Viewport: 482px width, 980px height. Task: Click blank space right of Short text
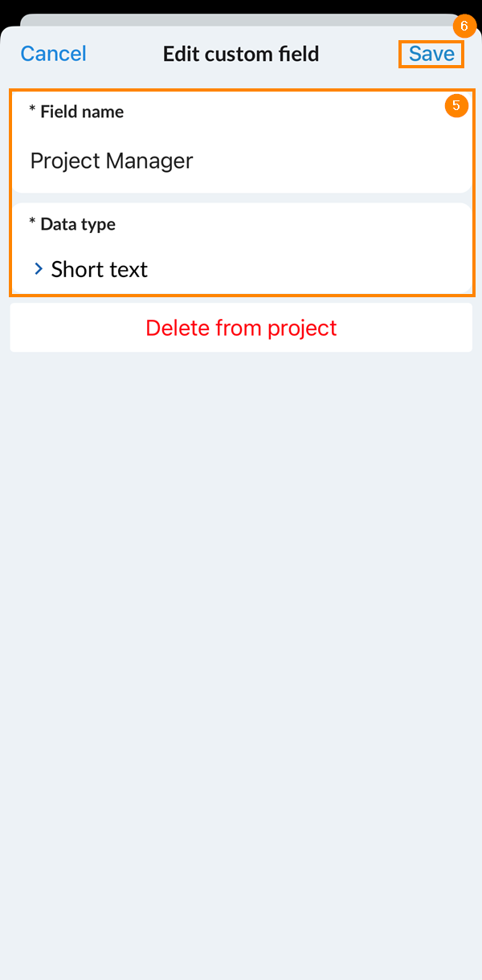point(321,269)
